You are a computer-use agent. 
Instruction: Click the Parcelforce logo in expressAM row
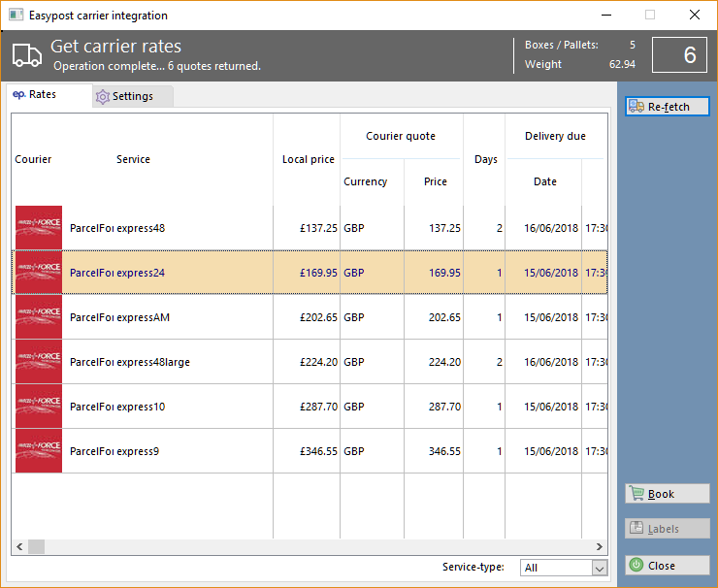click(39, 317)
